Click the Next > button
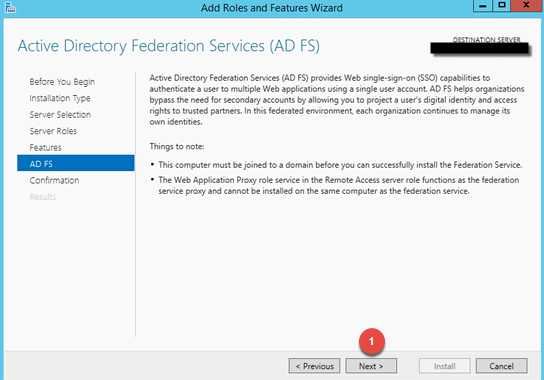 click(x=371, y=366)
